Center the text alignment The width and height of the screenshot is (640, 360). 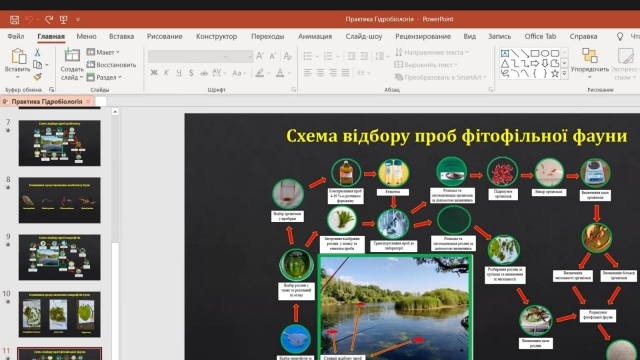[320, 73]
